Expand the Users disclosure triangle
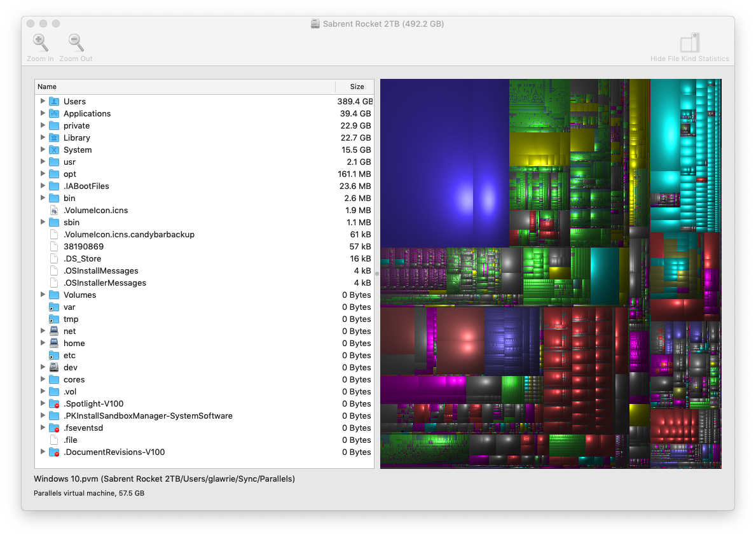This screenshot has width=756, height=537. [43, 101]
